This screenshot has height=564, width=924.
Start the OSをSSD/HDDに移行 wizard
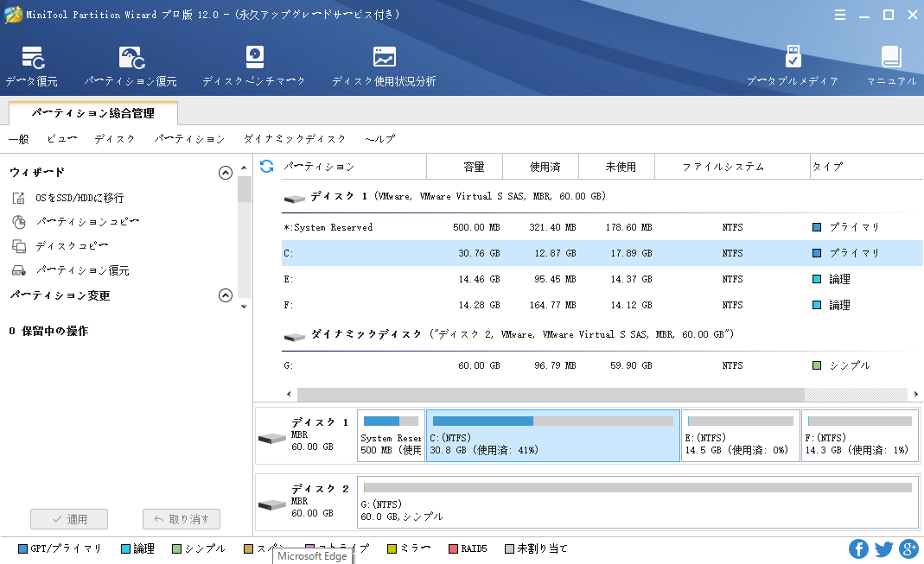[x=79, y=198]
